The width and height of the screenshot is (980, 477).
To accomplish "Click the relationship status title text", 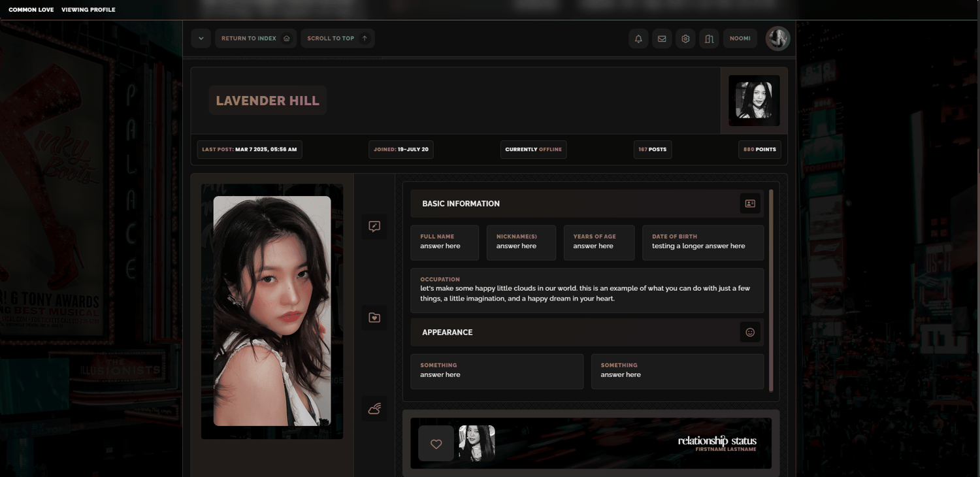I will click(717, 440).
